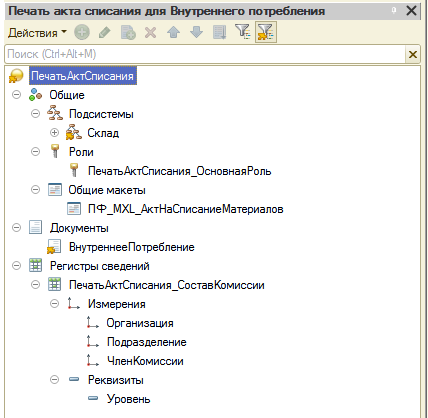Click the Delete (X) toolbar icon
Screen dimensions: 428x418
[x=151, y=32]
